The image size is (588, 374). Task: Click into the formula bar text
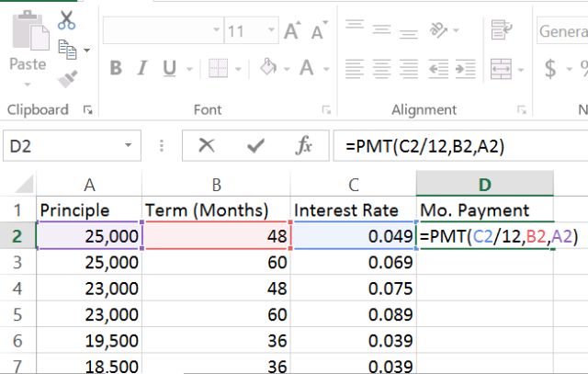click(425, 146)
